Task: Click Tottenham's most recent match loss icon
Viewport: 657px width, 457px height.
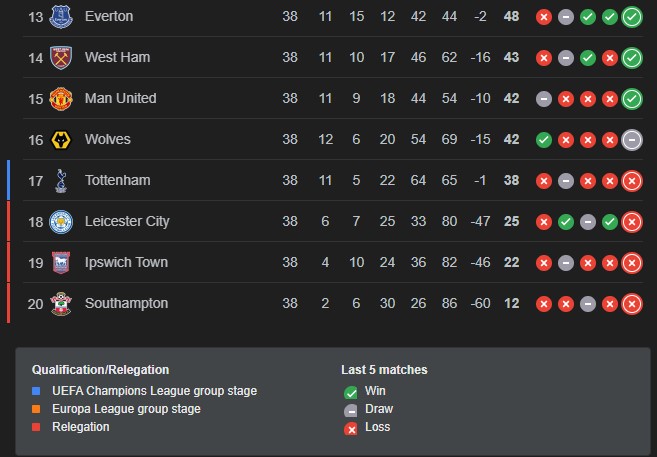Action: coord(631,181)
